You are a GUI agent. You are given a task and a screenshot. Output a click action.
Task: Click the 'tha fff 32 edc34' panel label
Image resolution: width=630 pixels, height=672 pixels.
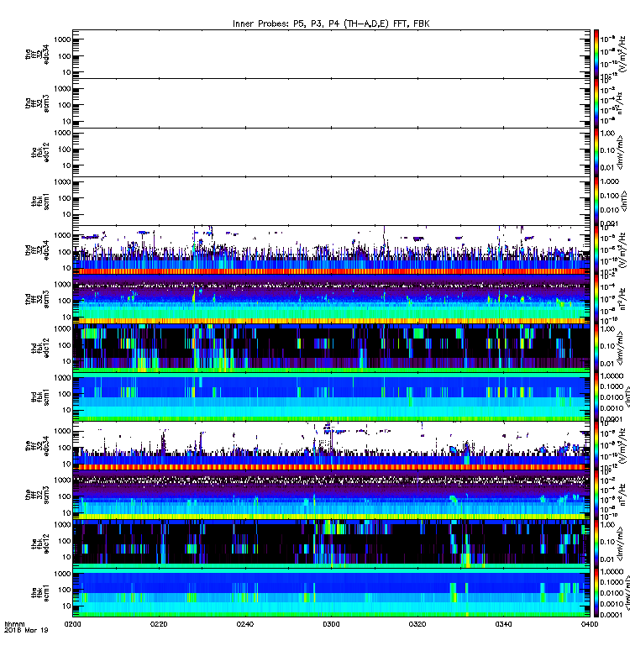37,54
